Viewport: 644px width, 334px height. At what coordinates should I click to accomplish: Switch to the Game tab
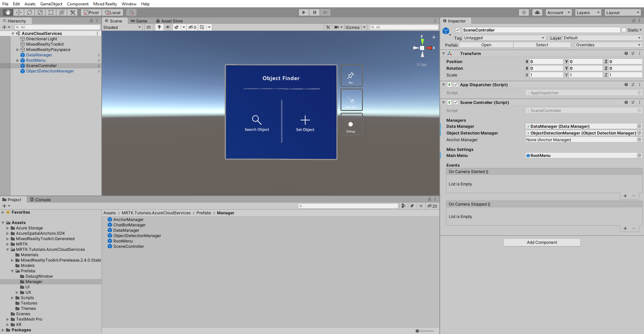point(139,21)
